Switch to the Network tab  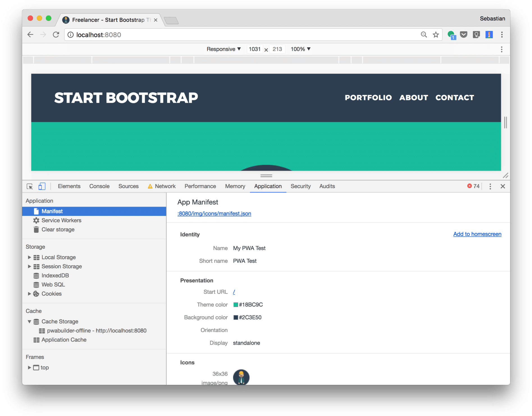pyautogui.click(x=165, y=186)
